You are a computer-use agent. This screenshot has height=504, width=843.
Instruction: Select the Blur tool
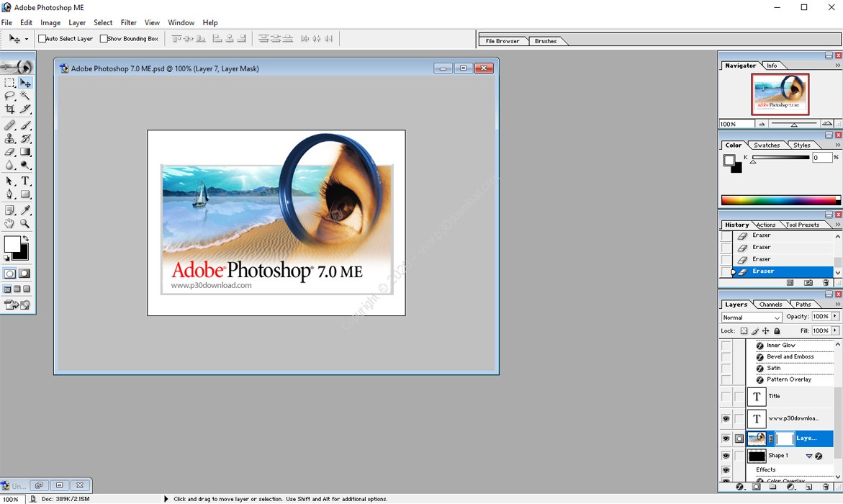tap(9, 165)
